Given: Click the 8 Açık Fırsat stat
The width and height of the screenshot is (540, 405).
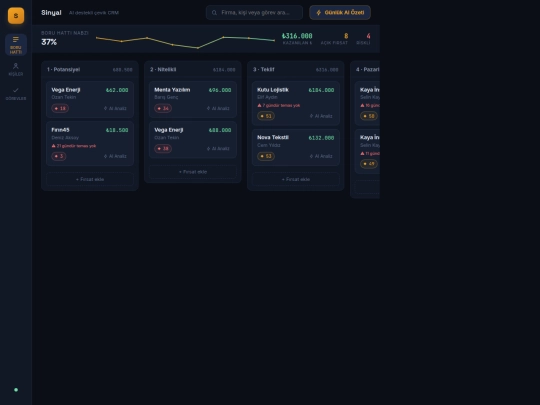Looking at the screenshot, I should click(x=334, y=39).
